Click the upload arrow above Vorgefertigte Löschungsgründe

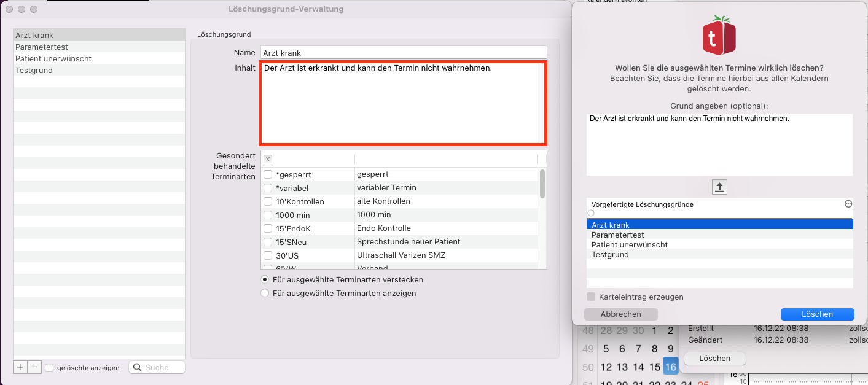(x=719, y=187)
